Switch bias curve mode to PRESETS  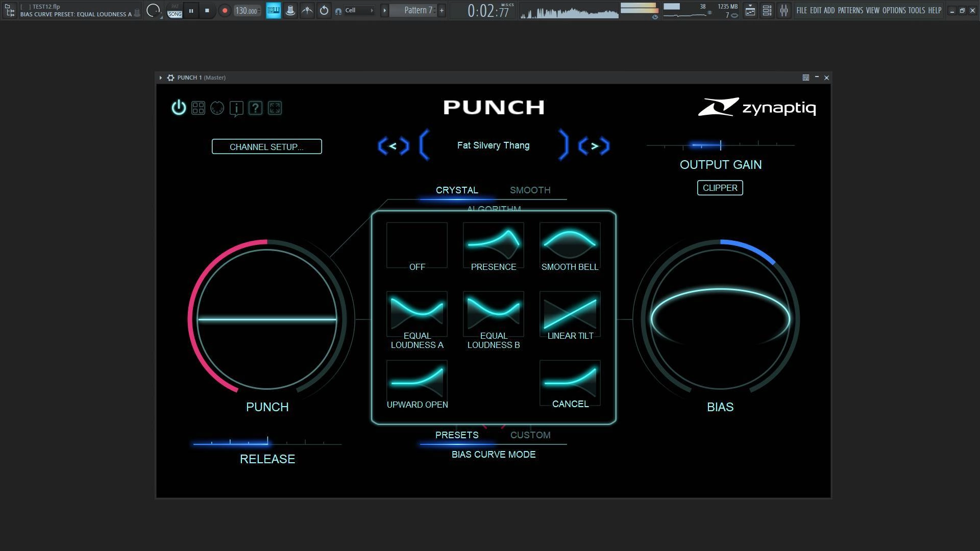coord(457,435)
